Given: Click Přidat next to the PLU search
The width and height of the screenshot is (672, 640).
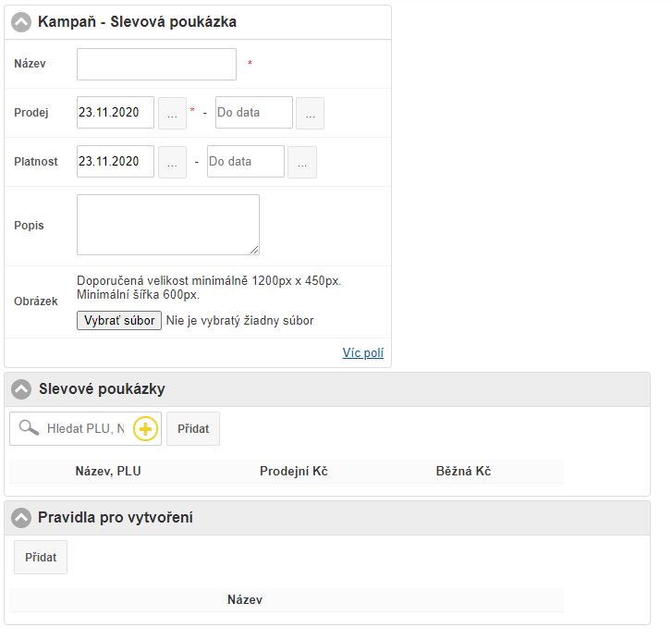Looking at the screenshot, I should tap(193, 429).
